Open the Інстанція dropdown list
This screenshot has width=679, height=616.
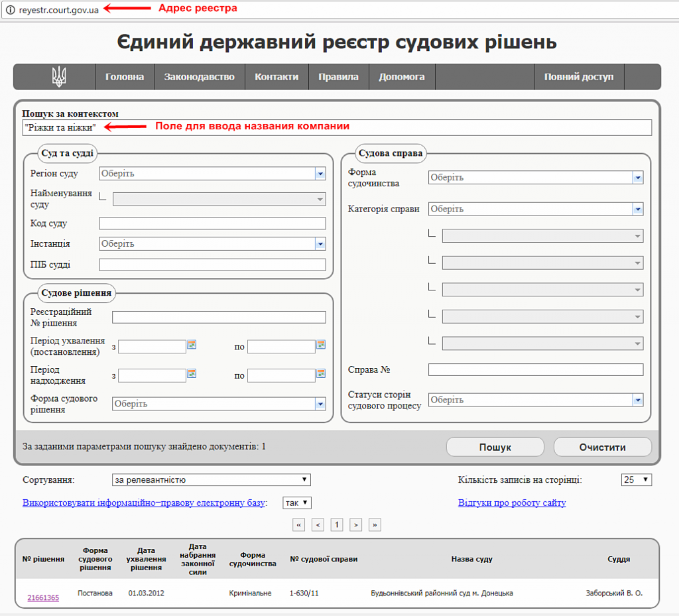pyautogui.click(x=320, y=244)
